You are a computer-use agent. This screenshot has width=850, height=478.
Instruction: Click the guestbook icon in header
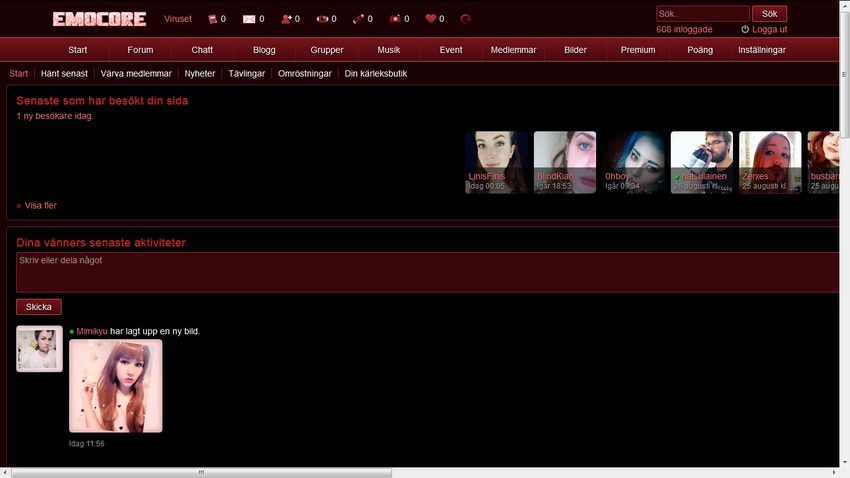point(212,19)
